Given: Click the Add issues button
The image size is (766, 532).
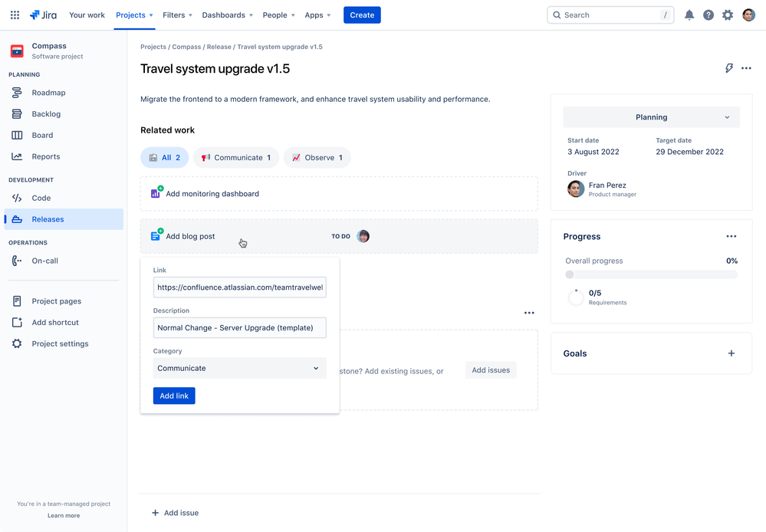Looking at the screenshot, I should (x=491, y=370).
